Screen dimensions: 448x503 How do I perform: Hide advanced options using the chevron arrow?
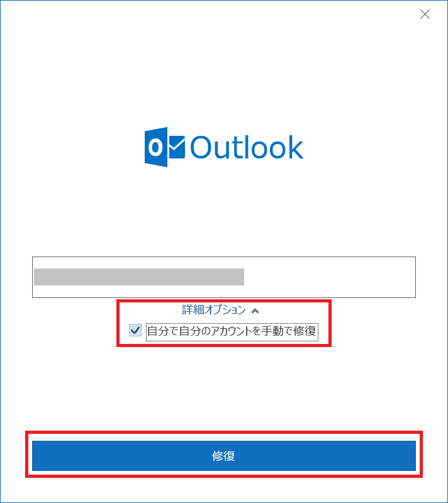tap(255, 311)
